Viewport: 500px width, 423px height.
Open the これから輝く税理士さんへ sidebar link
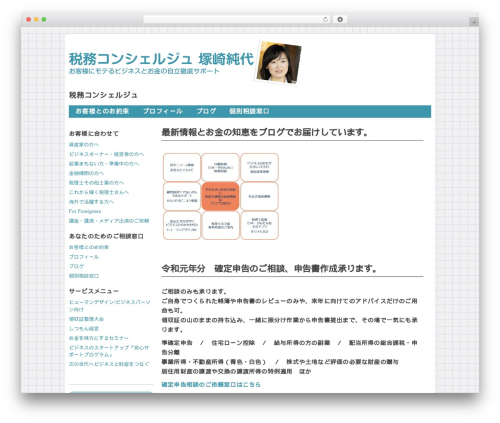pyautogui.click(x=99, y=192)
